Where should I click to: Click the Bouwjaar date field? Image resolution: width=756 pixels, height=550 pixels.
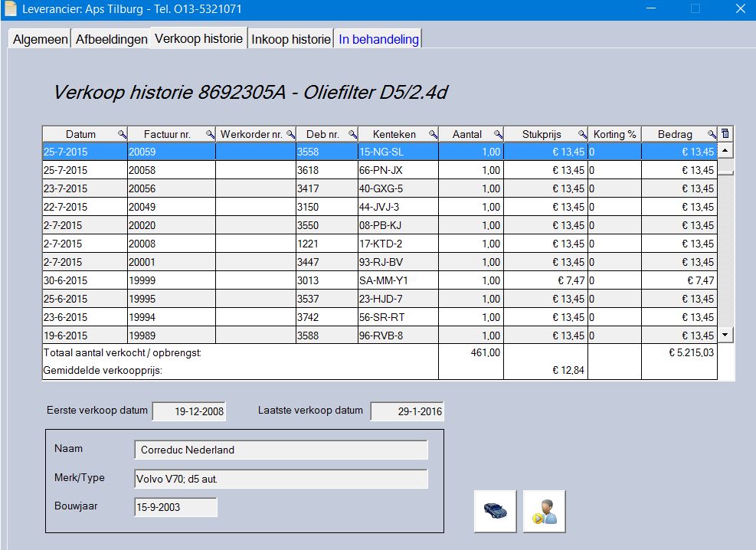175,507
